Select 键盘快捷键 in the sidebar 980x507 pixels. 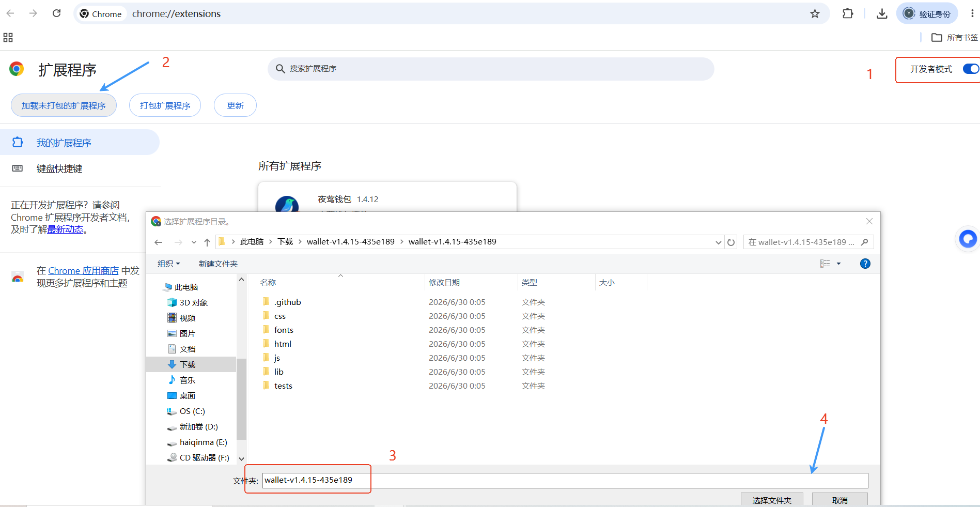[x=59, y=168]
